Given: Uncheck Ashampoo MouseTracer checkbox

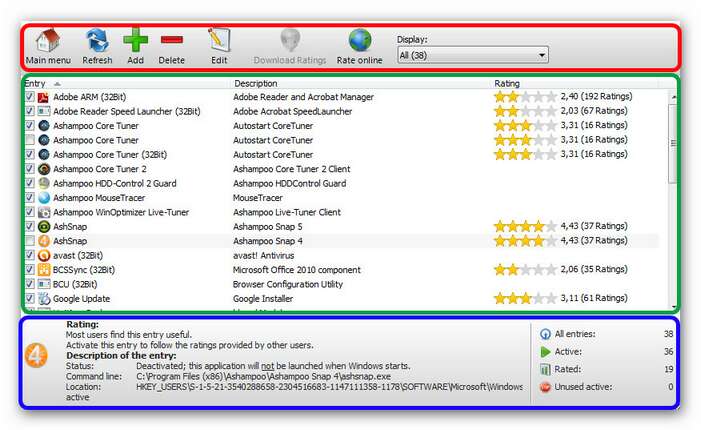Looking at the screenshot, I should 30,198.
